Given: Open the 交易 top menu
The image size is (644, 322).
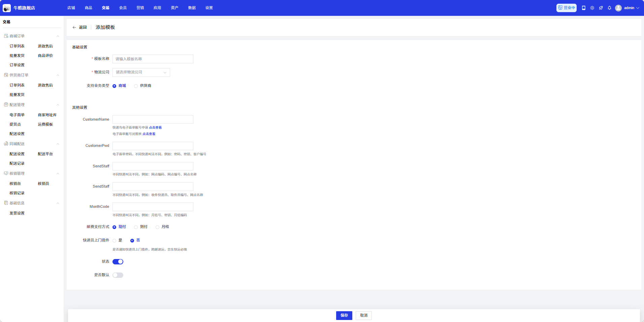Looking at the screenshot, I should click(106, 8).
